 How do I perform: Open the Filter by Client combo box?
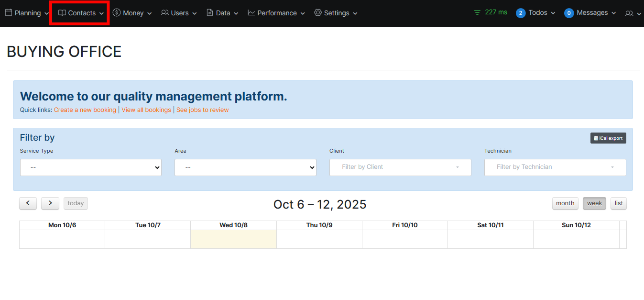[400, 167]
